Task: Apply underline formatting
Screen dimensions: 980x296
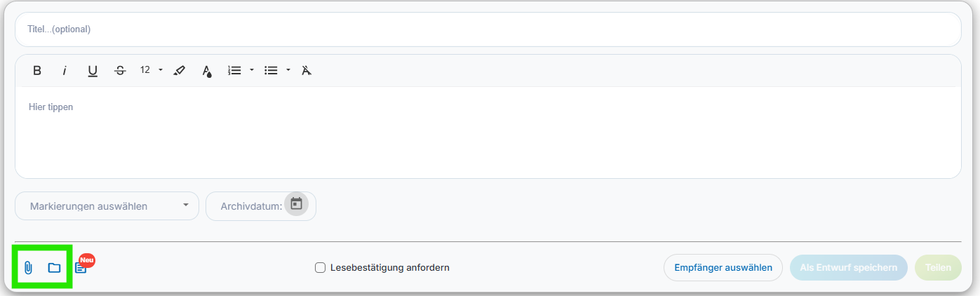Action: click(x=92, y=70)
